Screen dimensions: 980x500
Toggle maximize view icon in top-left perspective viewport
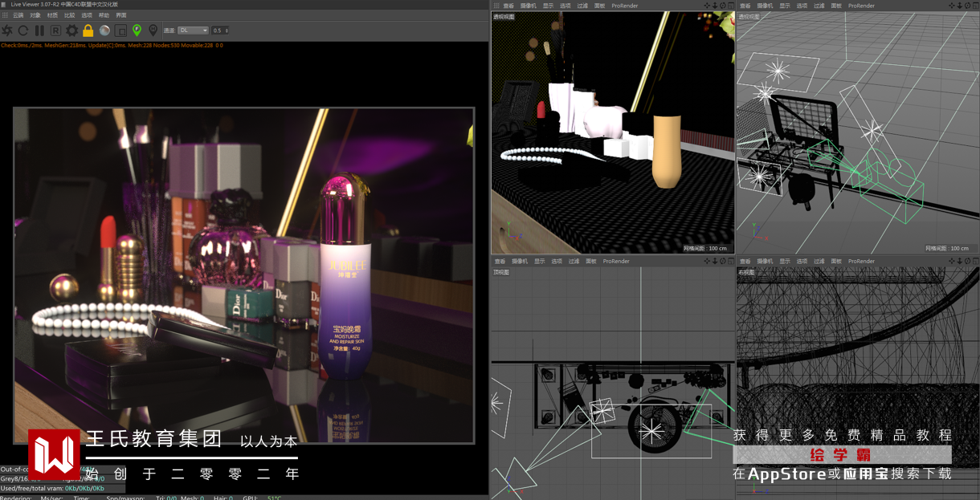(730, 6)
